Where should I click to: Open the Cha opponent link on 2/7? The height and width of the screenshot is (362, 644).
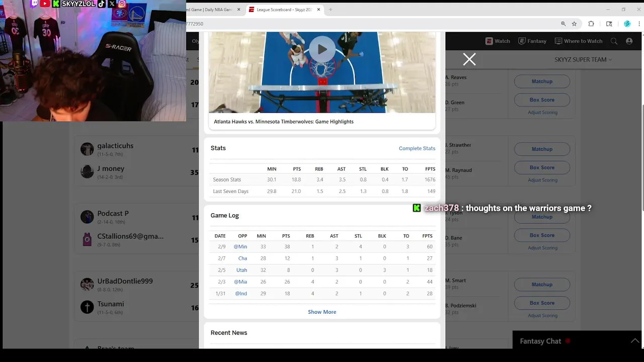(243, 258)
